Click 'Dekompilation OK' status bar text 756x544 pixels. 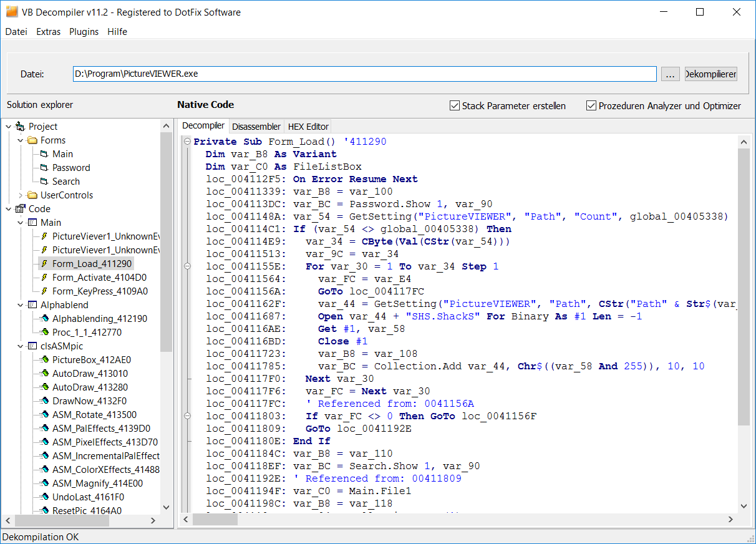point(41,537)
